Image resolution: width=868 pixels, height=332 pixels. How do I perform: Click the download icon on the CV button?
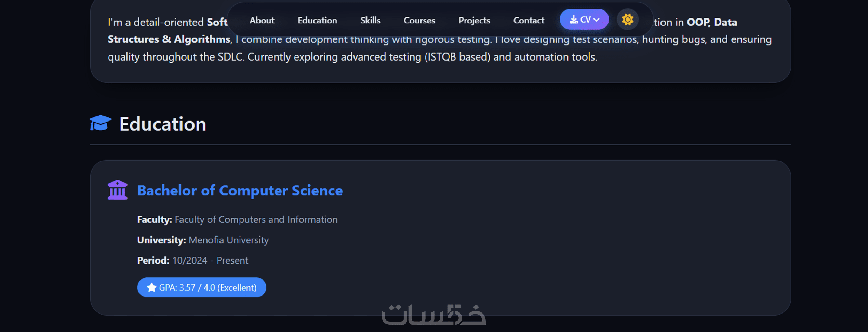point(574,20)
